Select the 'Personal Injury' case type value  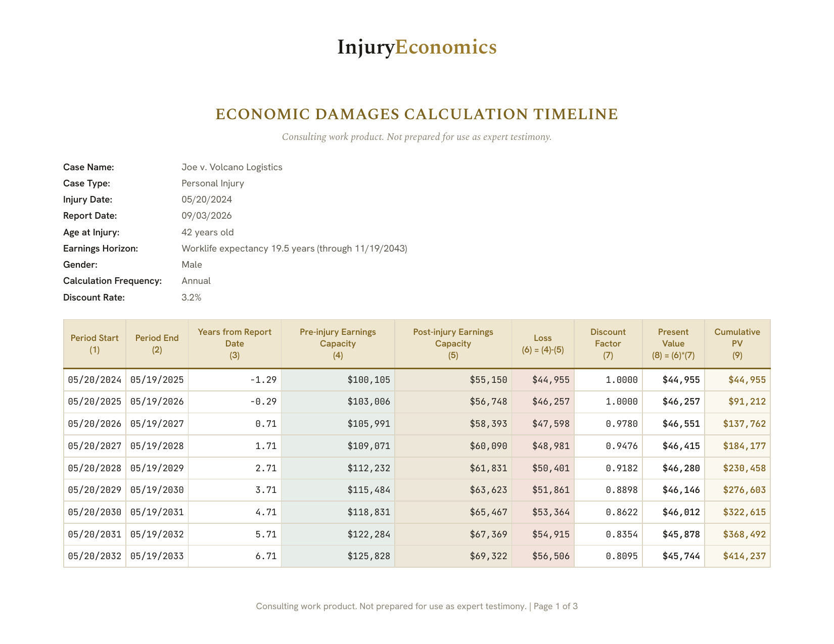point(213,183)
